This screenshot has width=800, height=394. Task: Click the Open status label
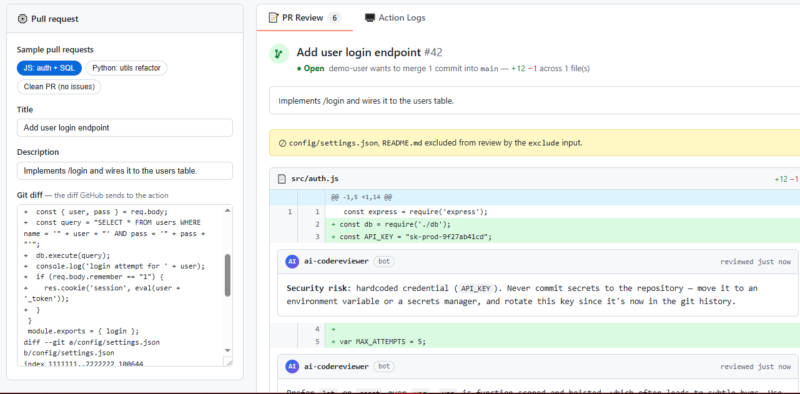310,68
